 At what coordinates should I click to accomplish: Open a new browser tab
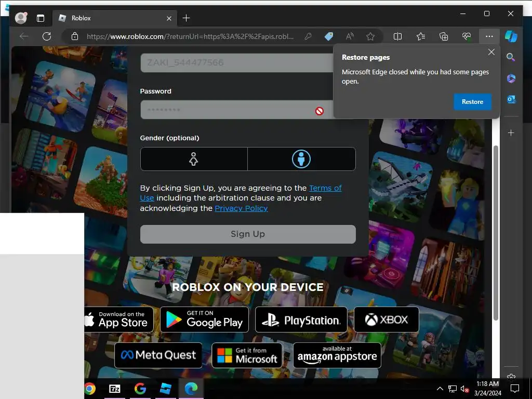(187, 18)
